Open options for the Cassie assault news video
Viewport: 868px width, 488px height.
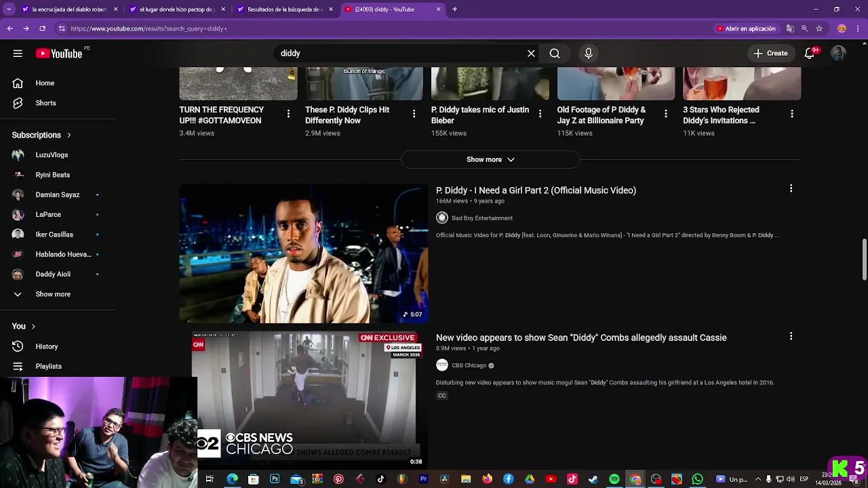(x=791, y=336)
